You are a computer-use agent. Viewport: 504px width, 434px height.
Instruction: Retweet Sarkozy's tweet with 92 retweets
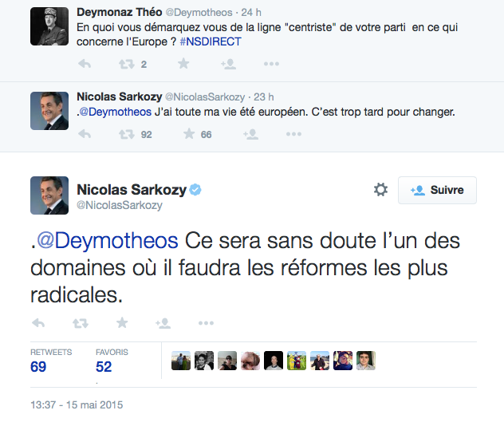pyautogui.click(x=125, y=134)
